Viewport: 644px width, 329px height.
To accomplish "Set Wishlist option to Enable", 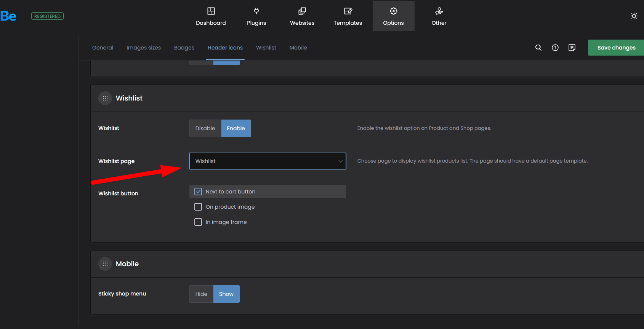I will tap(236, 128).
